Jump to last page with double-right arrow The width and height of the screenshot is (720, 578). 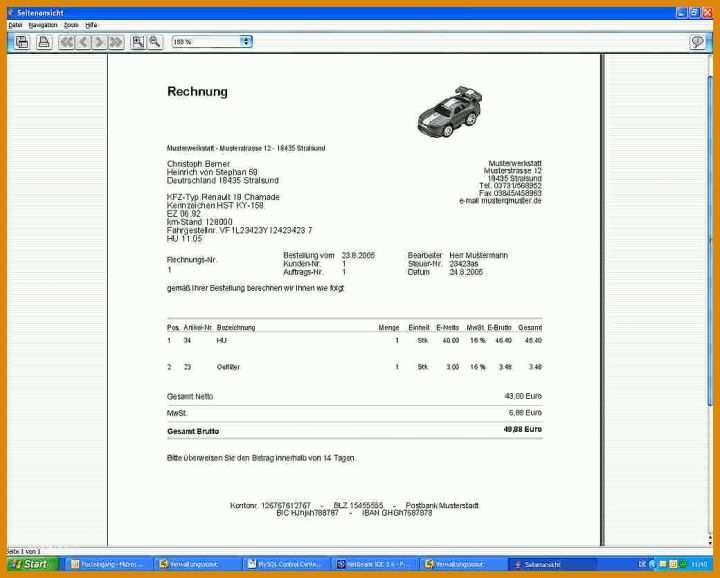pyautogui.click(x=116, y=42)
